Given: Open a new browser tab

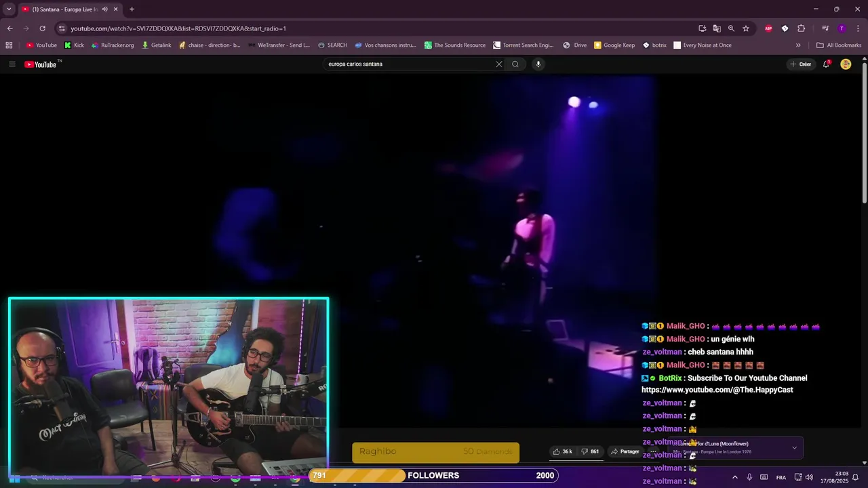Looking at the screenshot, I should pyautogui.click(x=132, y=9).
